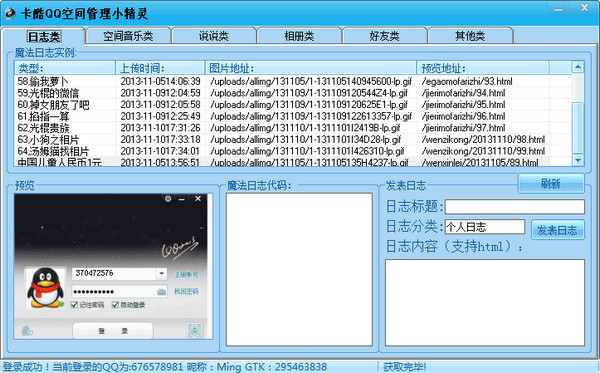Click the QQ password field

coord(119,292)
